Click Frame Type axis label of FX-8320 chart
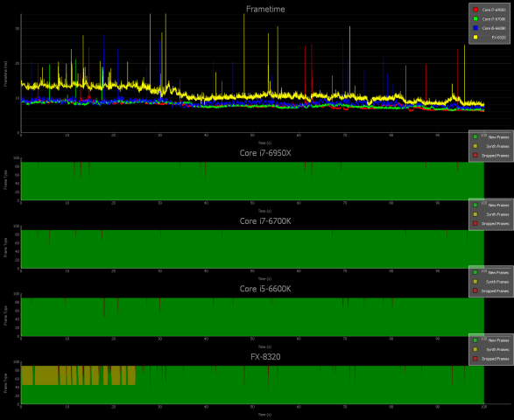Viewport: 514px width, 420px height. tap(5, 383)
